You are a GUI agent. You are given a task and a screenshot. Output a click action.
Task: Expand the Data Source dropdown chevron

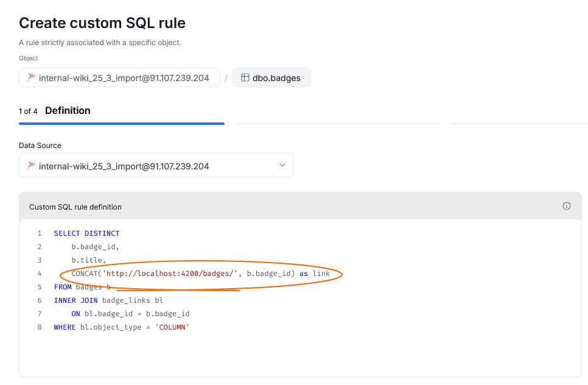pos(282,166)
